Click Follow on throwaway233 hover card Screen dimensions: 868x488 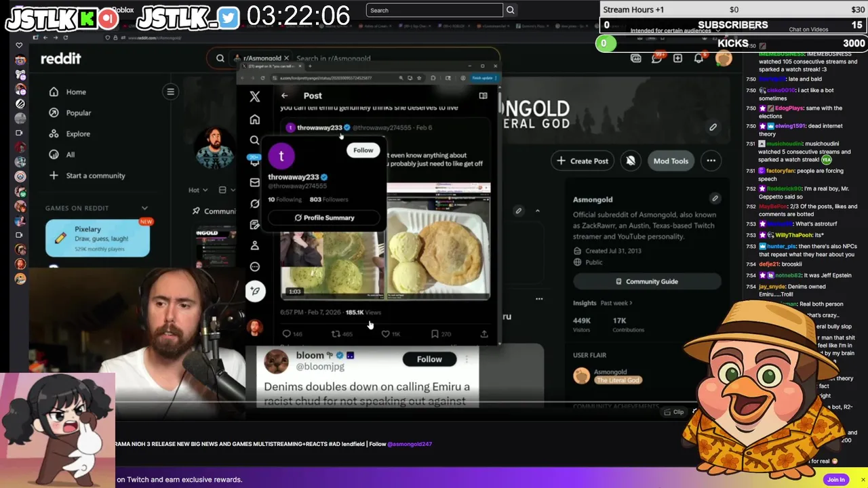click(363, 150)
